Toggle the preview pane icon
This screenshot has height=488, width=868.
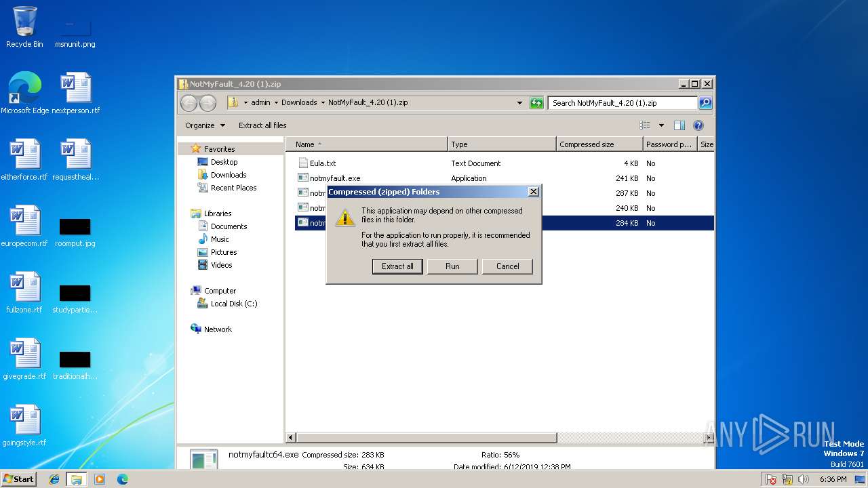pyautogui.click(x=679, y=125)
